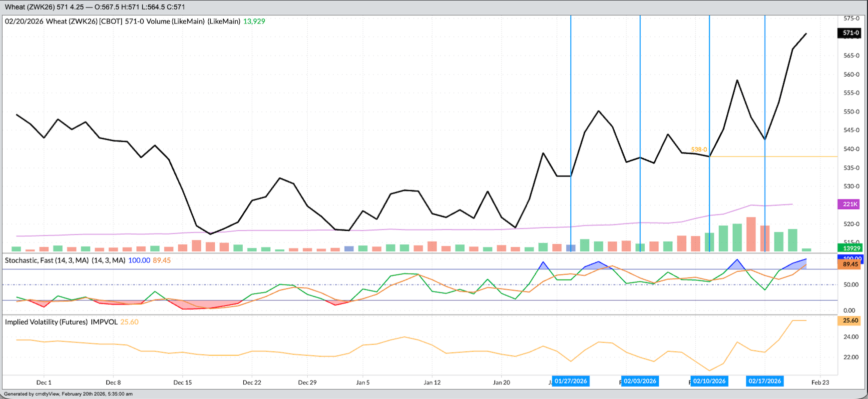Click the green 13,929 volume value in legend

(254, 21)
